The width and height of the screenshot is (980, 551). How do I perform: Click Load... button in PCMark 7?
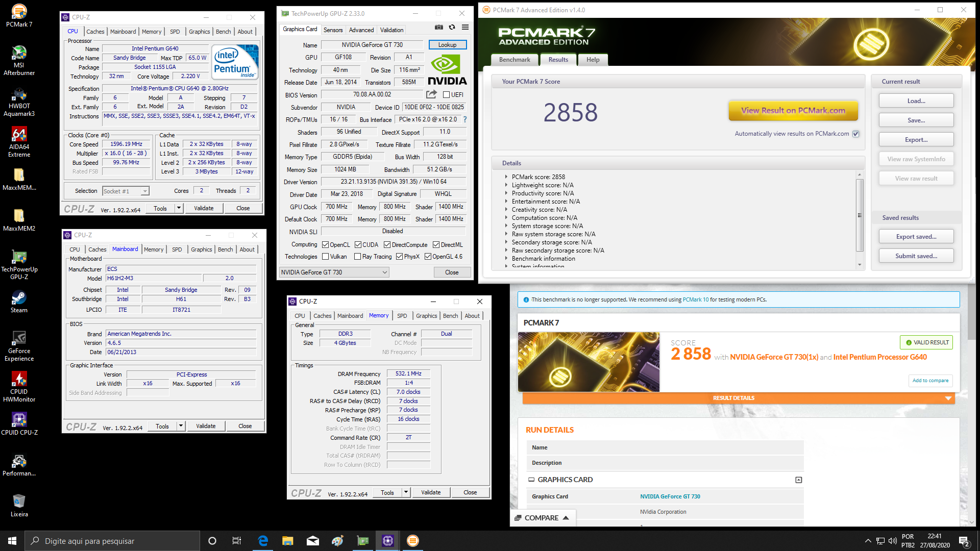point(916,101)
